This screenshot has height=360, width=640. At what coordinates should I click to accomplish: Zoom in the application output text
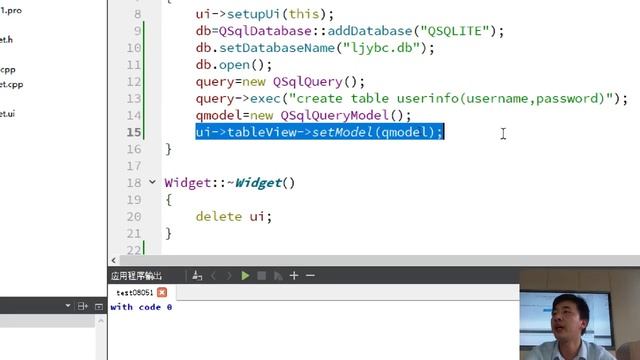pos(294,276)
